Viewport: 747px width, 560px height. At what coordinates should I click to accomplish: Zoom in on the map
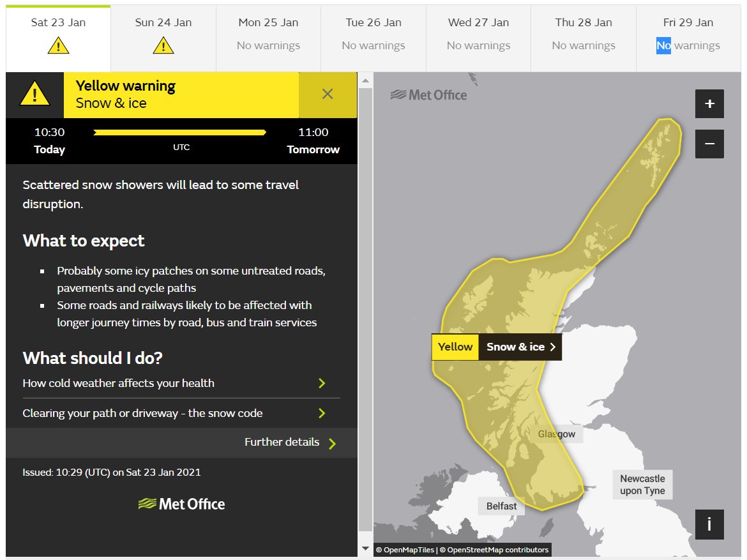709,103
